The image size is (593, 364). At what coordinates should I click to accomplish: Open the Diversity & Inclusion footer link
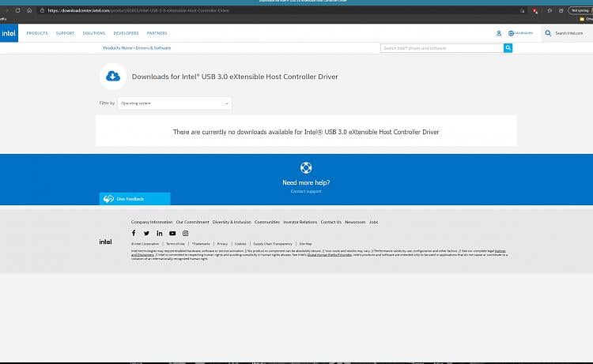(x=232, y=222)
